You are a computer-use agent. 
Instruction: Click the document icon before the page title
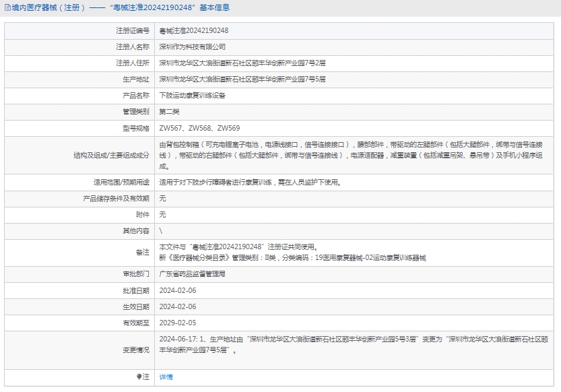[x=7, y=8]
